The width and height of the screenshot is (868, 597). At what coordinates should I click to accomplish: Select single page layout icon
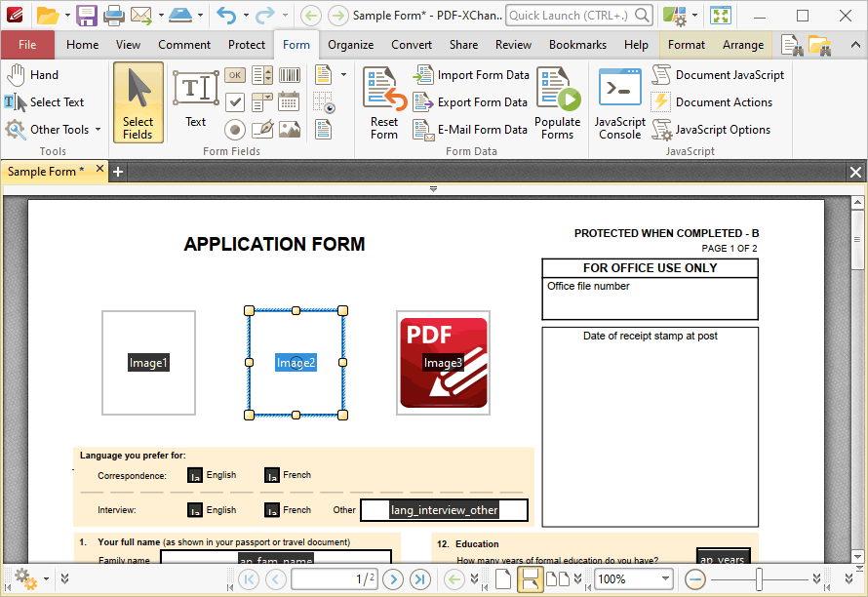502,579
